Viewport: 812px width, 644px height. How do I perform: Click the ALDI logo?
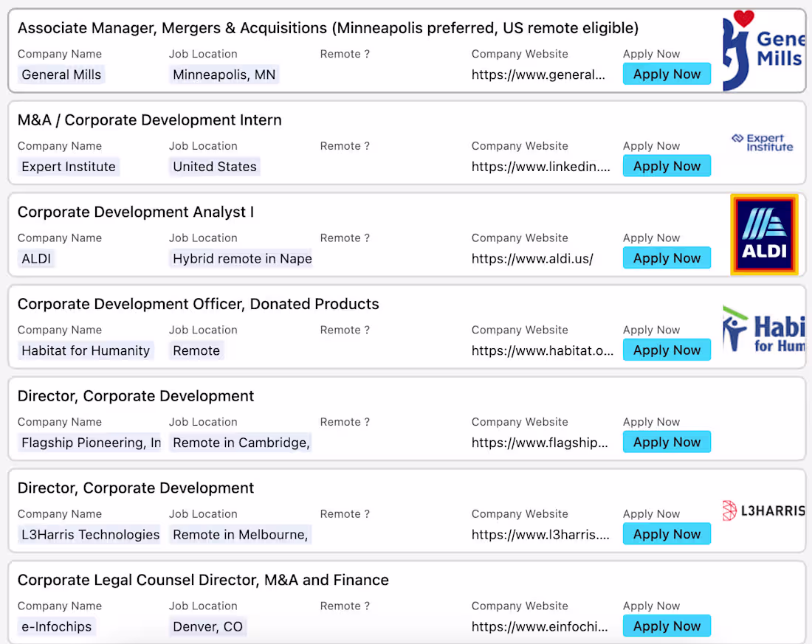764,234
